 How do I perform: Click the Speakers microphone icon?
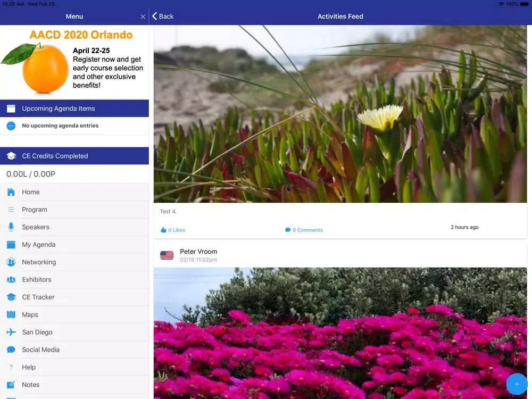11,227
